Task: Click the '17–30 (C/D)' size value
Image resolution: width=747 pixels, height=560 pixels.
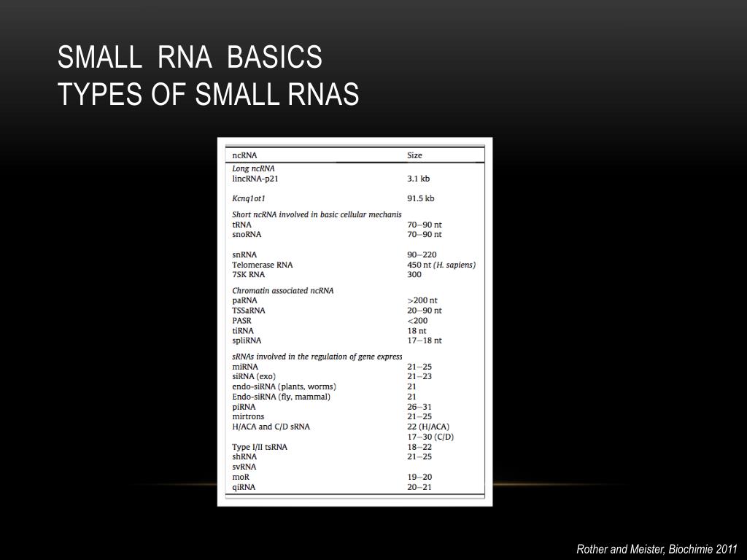Action: pos(430,437)
